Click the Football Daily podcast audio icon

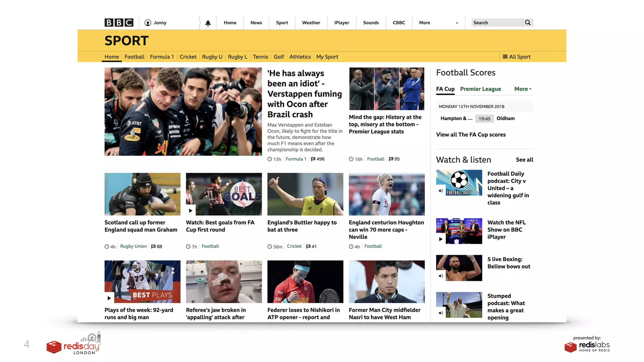pyautogui.click(x=441, y=191)
